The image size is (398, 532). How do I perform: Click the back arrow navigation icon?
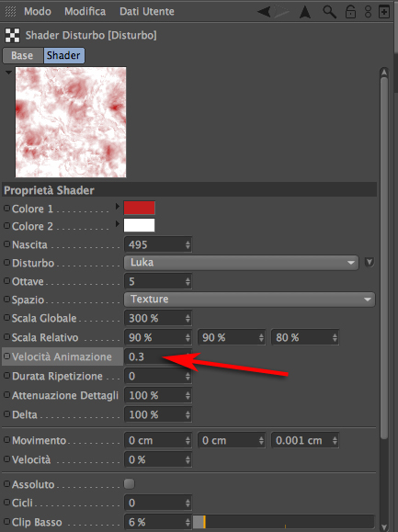[x=264, y=12]
